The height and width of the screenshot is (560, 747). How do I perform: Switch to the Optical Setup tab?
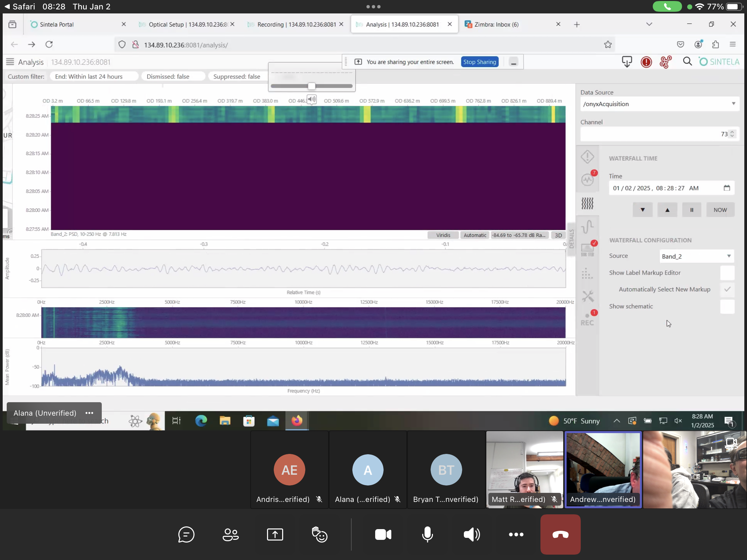pos(187,24)
